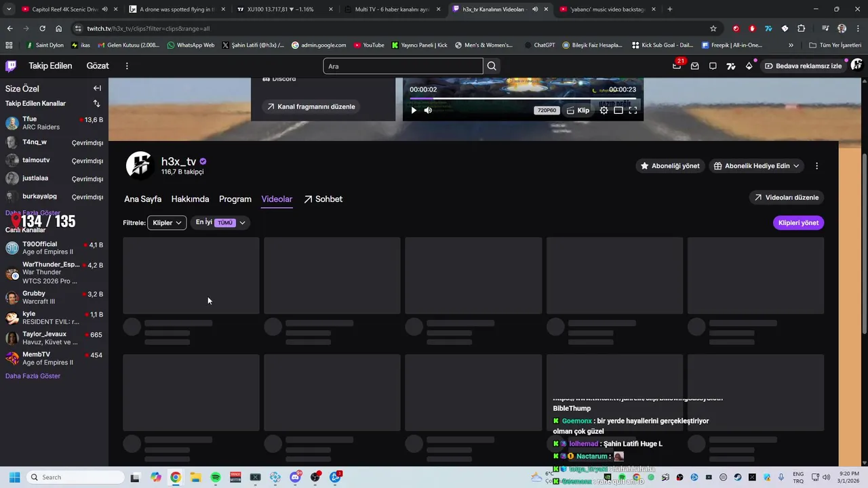Click the search magnifier button
The height and width of the screenshot is (488, 868).
(492, 66)
